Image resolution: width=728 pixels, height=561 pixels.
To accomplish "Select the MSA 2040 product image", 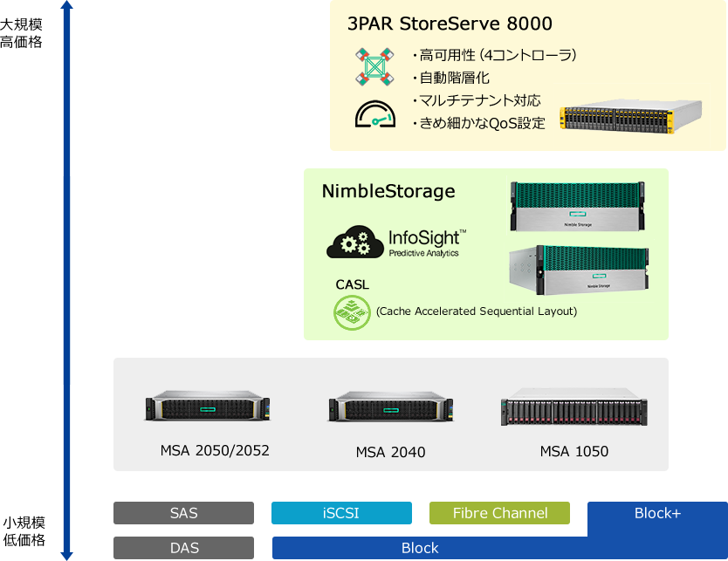I will coord(391,406).
